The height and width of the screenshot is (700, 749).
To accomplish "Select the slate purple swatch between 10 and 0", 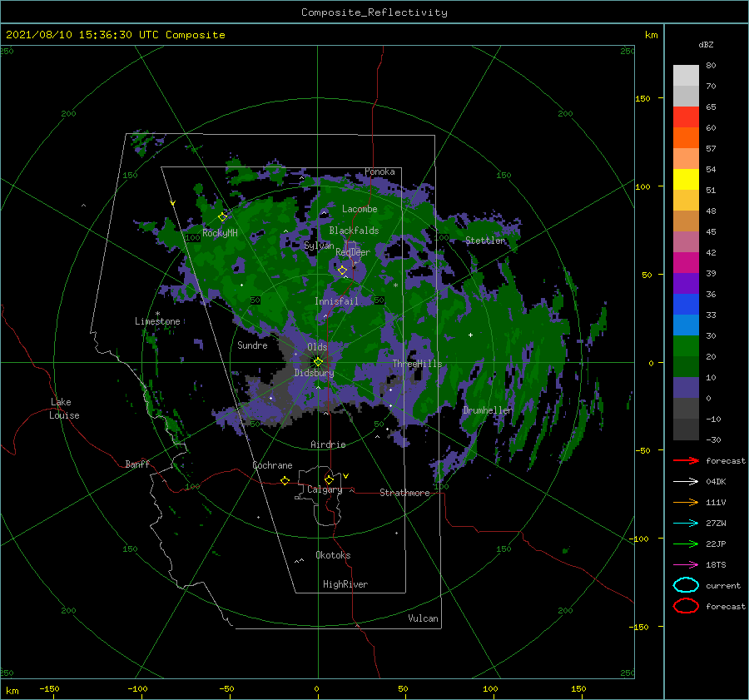I will tap(686, 388).
